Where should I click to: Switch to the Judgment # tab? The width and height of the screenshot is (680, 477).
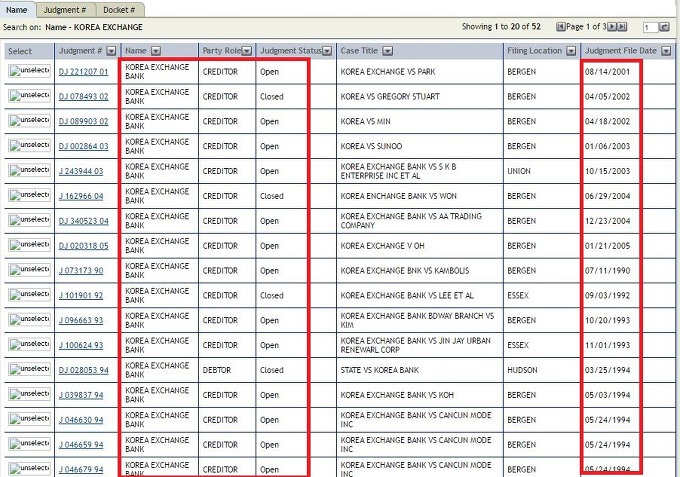pos(65,10)
